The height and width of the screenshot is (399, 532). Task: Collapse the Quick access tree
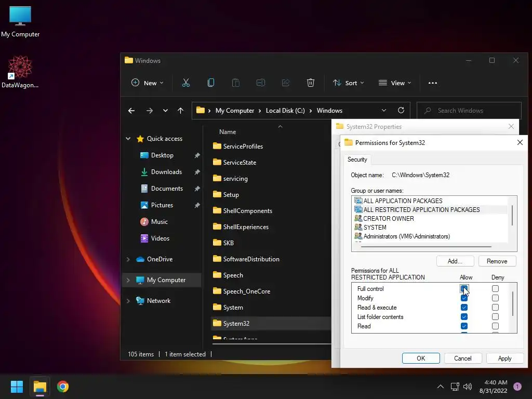coord(128,138)
